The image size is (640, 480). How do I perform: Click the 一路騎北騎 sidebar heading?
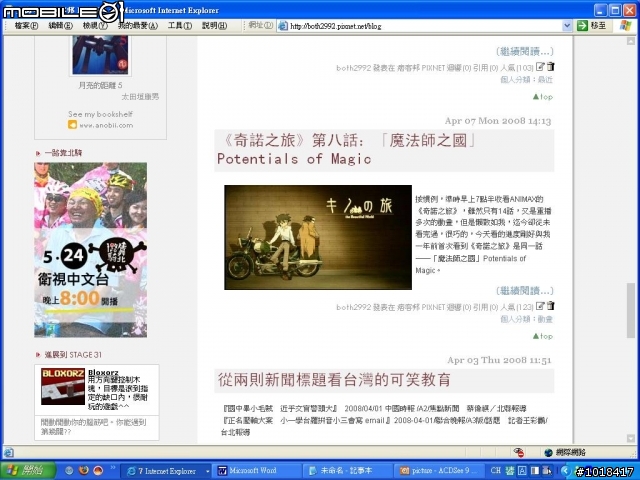click(x=63, y=153)
